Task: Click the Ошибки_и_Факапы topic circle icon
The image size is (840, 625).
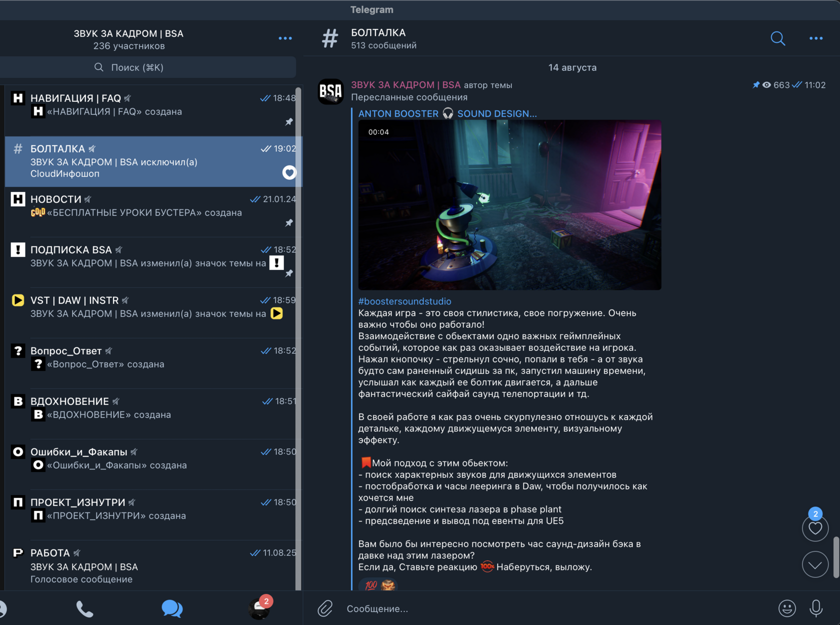Action: click(x=18, y=451)
